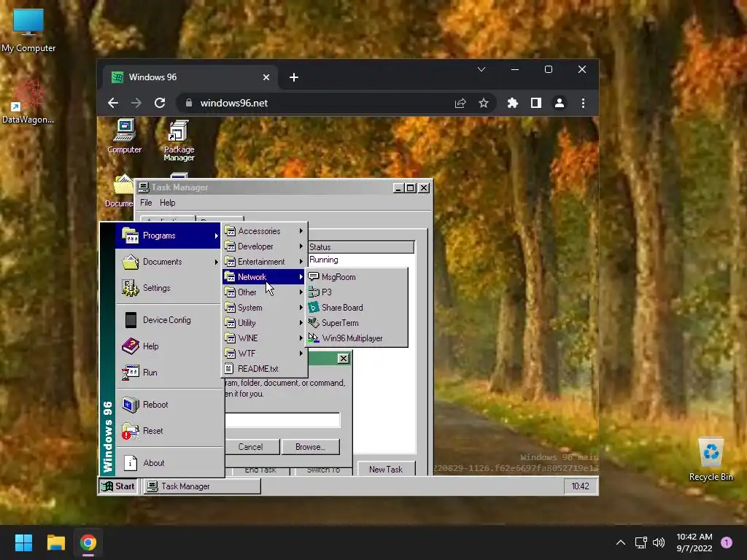
Task: Open MsgRoom from the Network submenu
Action: [x=356, y=276]
